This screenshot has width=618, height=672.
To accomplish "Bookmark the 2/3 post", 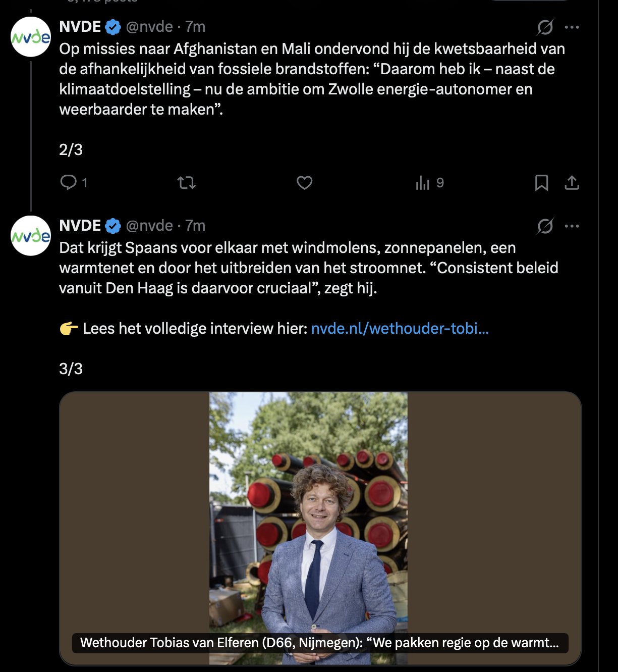I will (x=541, y=182).
